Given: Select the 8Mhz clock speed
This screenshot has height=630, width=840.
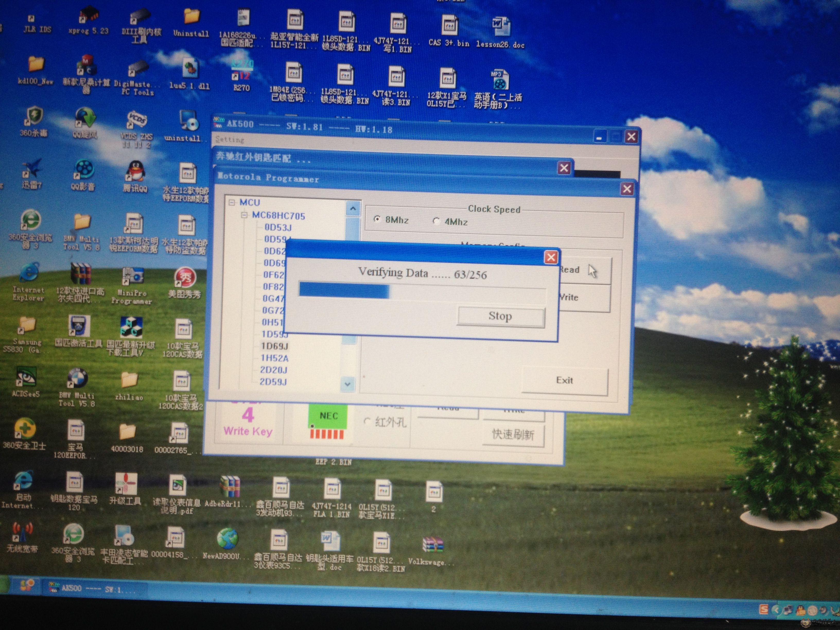Looking at the screenshot, I should 391,220.
